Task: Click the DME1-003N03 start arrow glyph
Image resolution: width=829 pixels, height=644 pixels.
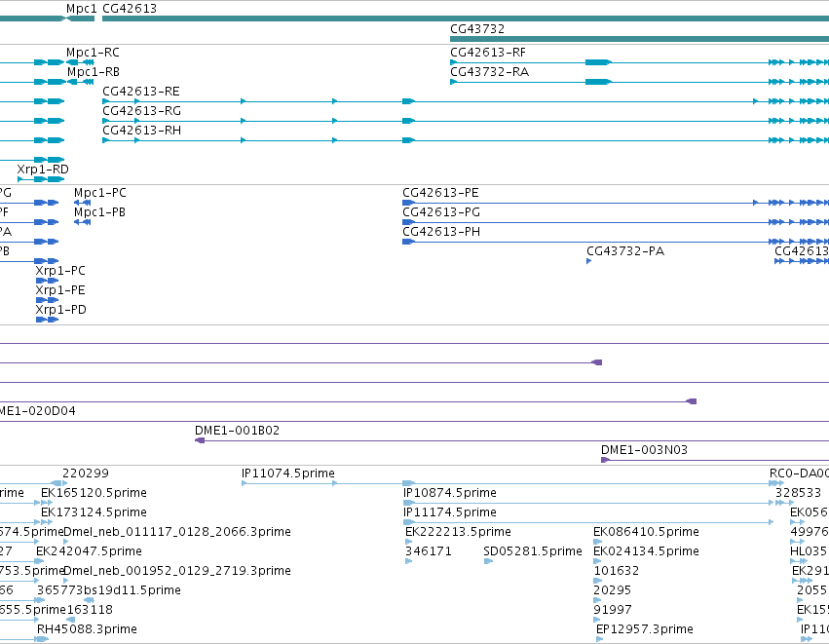Action: point(605,460)
